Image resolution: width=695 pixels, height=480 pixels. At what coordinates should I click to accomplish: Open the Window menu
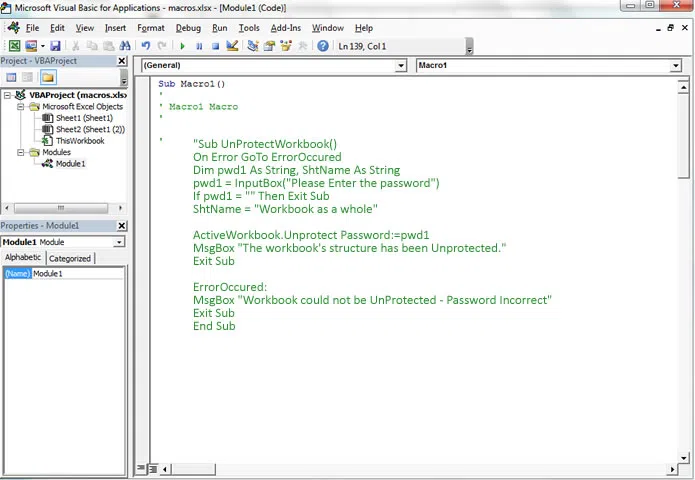pyautogui.click(x=328, y=28)
